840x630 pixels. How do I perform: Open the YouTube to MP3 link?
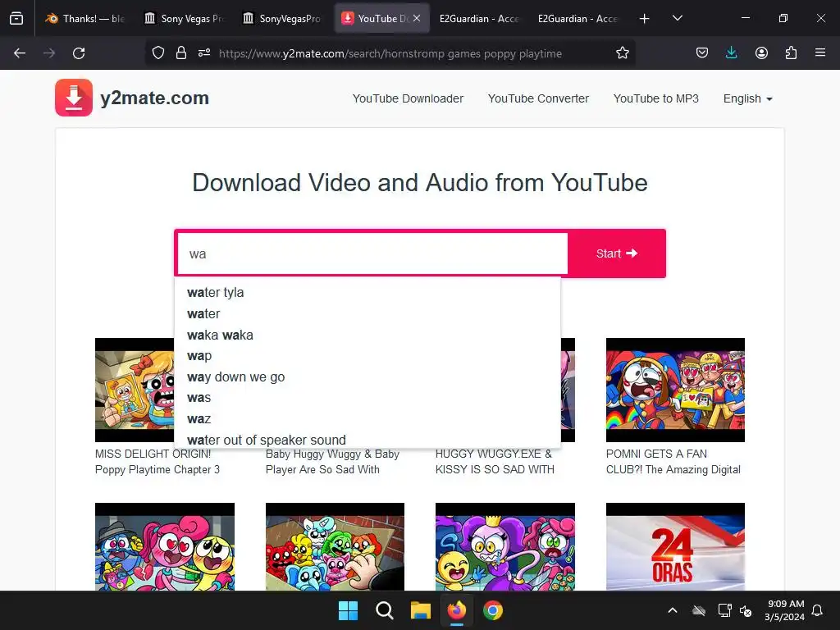tap(655, 98)
